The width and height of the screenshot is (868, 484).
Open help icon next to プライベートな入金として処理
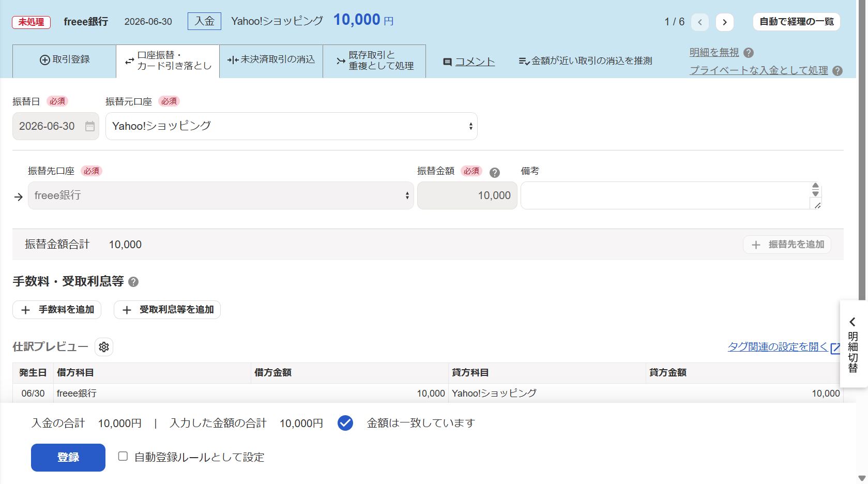[837, 71]
